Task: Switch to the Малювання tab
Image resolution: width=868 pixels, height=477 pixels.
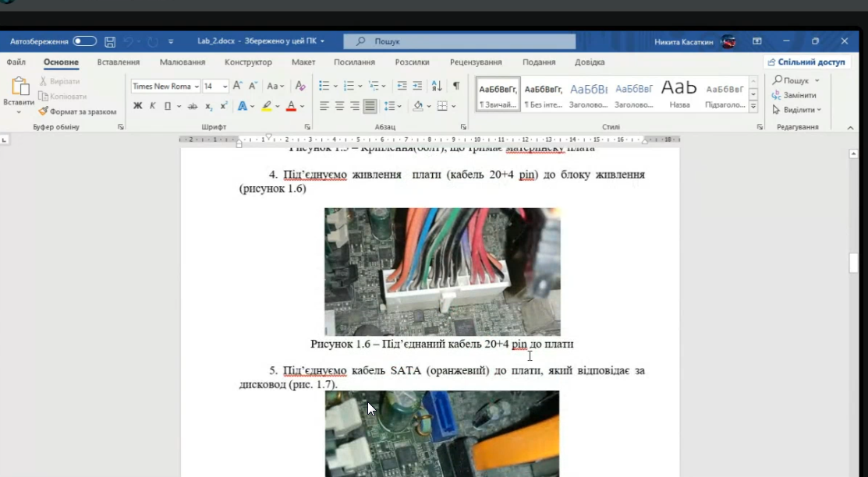Action: click(182, 62)
